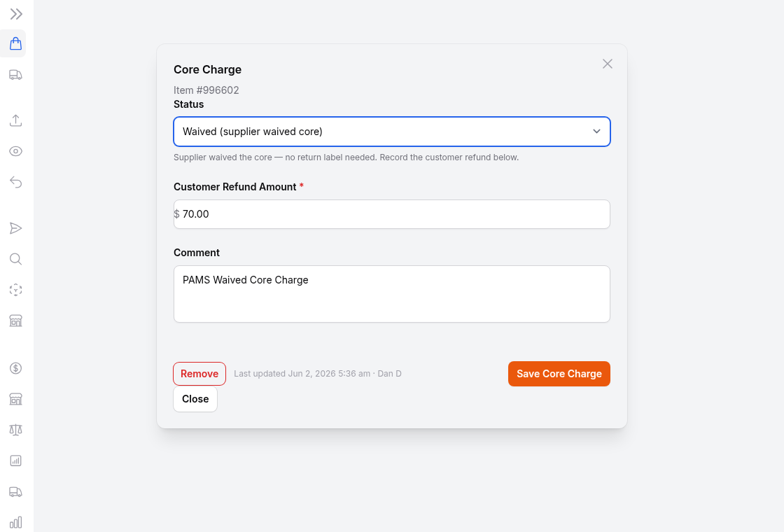Image resolution: width=784 pixels, height=532 pixels.
Task: Click the balance scales icon
Action: tap(16, 430)
